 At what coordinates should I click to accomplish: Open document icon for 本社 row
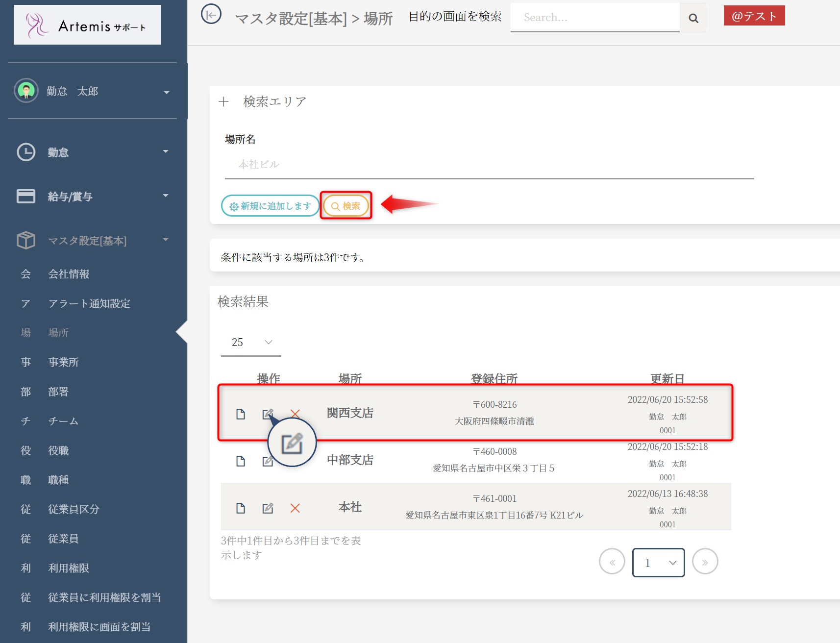click(x=241, y=508)
